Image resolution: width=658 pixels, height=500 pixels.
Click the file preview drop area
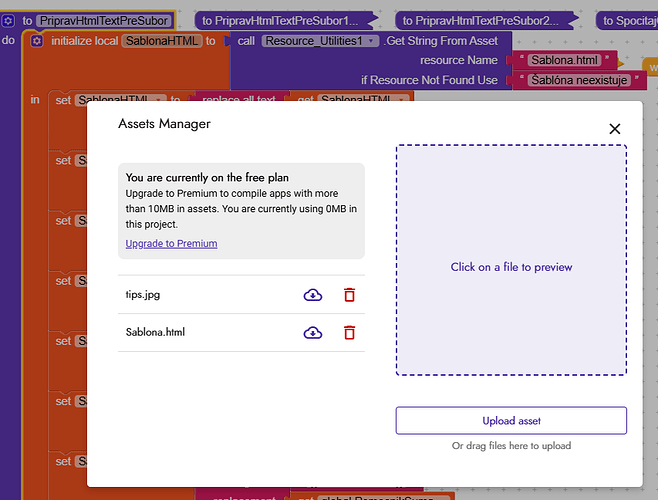(x=511, y=260)
